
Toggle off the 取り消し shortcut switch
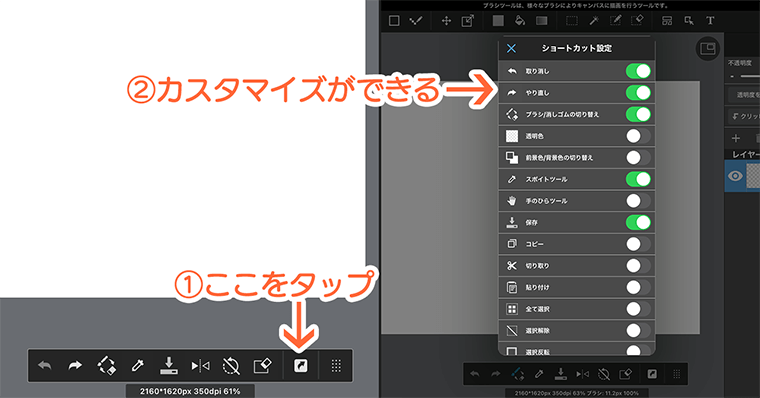click(638, 71)
